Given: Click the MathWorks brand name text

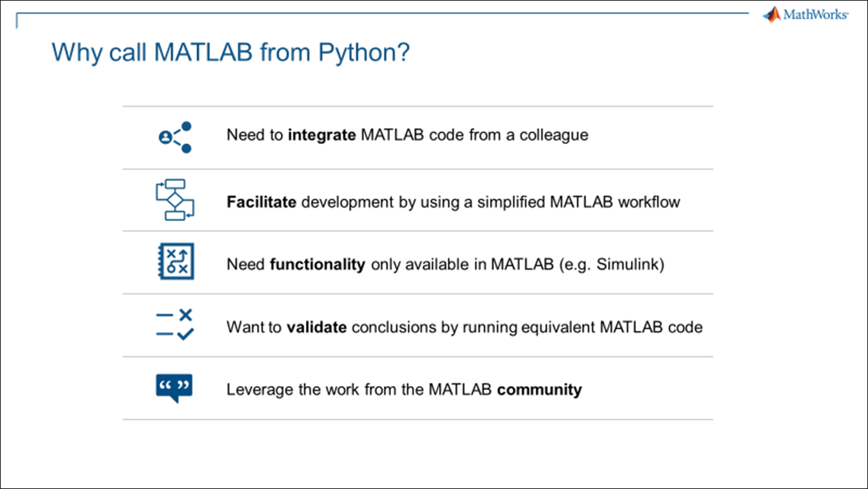Looking at the screenshot, I should [x=815, y=14].
